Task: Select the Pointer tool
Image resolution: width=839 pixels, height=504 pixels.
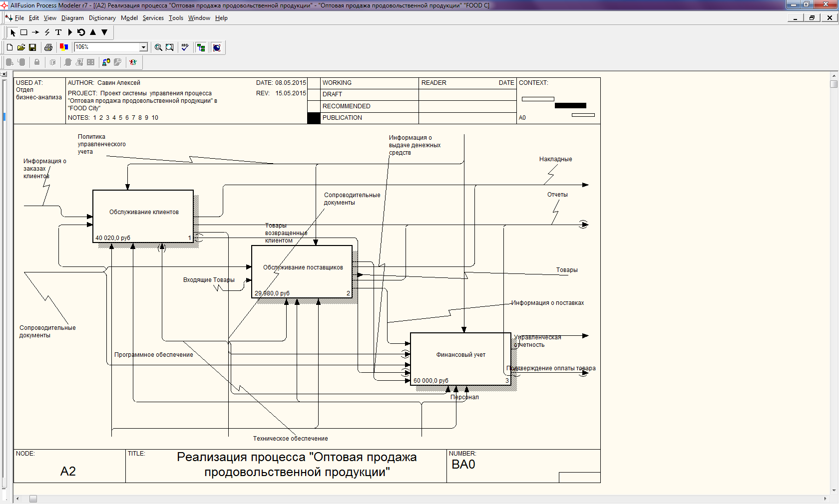Action: point(13,32)
